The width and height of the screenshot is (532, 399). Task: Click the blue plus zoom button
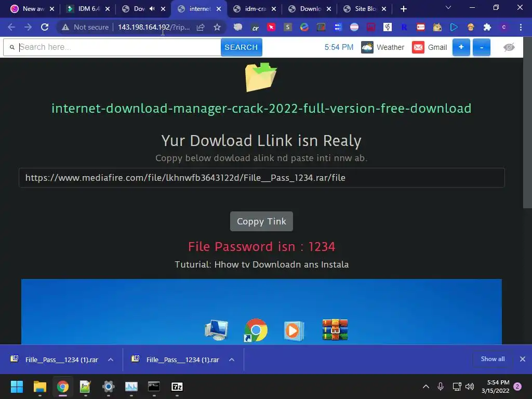pos(461,47)
